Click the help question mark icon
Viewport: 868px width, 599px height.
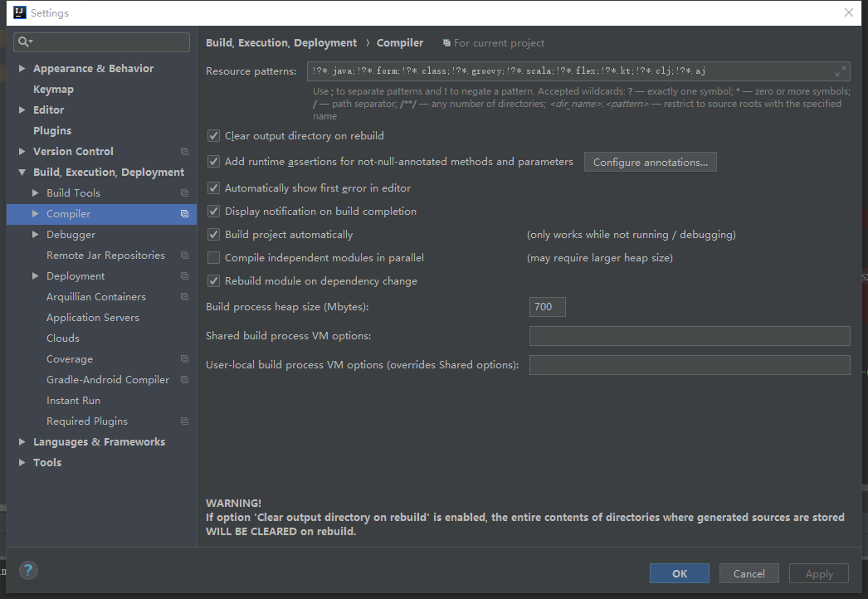click(x=28, y=570)
